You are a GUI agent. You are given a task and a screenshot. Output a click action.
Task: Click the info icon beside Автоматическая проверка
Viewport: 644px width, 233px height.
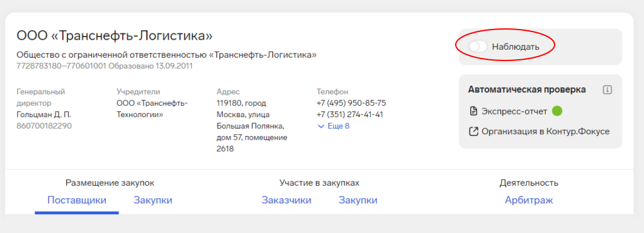pyautogui.click(x=607, y=90)
